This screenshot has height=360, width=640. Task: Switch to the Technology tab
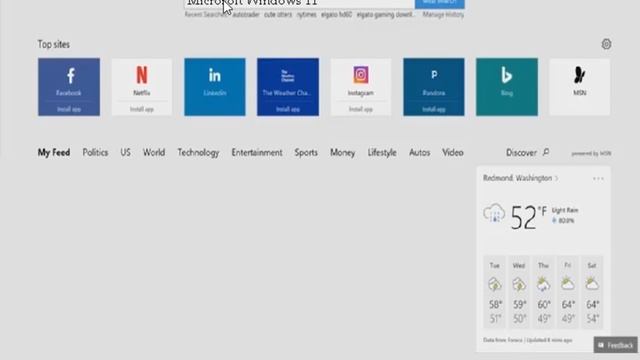[x=198, y=153]
